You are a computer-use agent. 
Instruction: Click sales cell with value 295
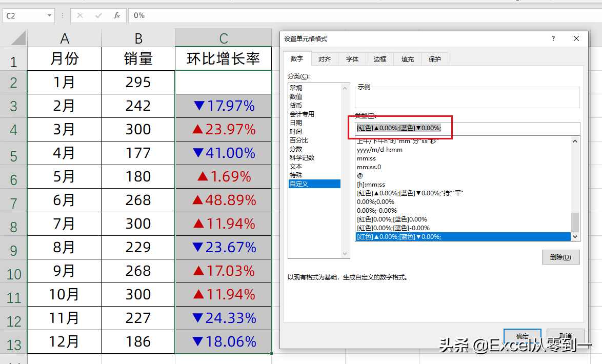(138, 82)
